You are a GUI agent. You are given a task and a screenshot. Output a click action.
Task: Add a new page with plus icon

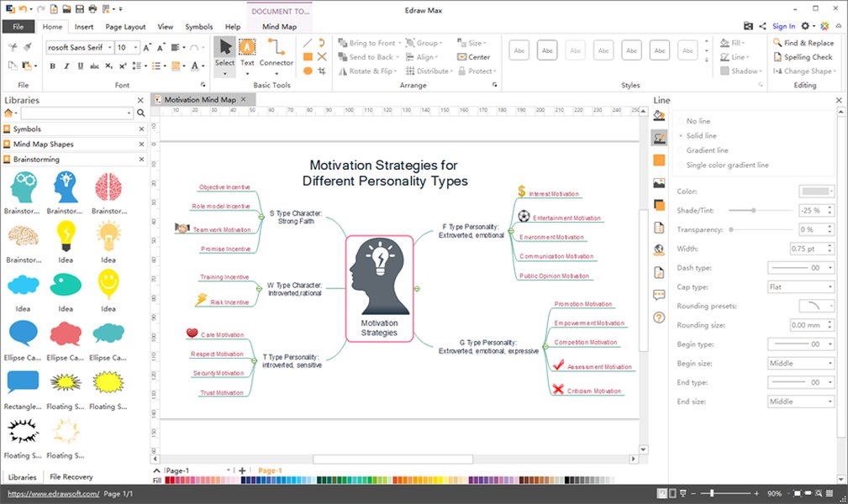[x=242, y=470]
